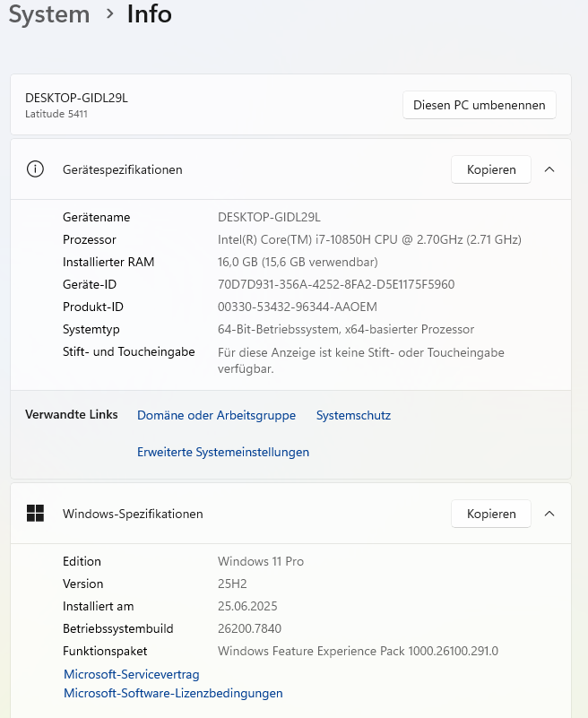Click the Installierter RAM label

click(x=108, y=262)
